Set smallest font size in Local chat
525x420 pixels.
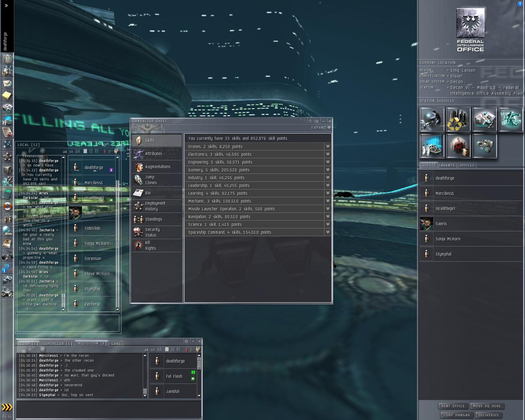(x=65, y=152)
